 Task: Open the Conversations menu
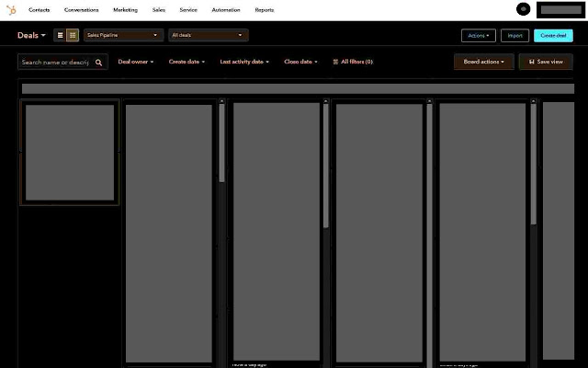coord(82,10)
